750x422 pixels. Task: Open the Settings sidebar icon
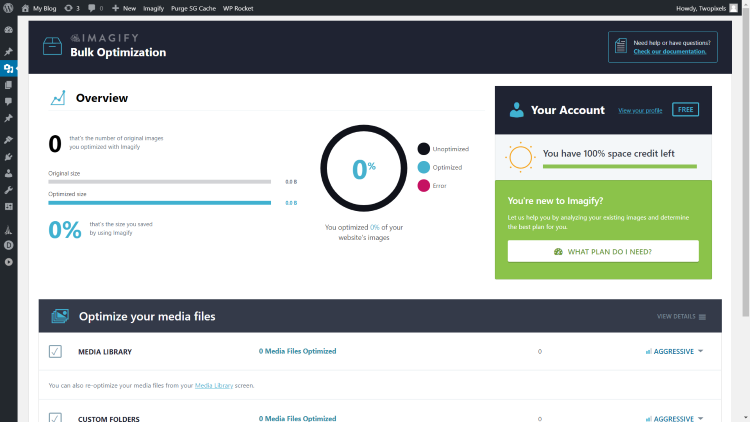9,207
